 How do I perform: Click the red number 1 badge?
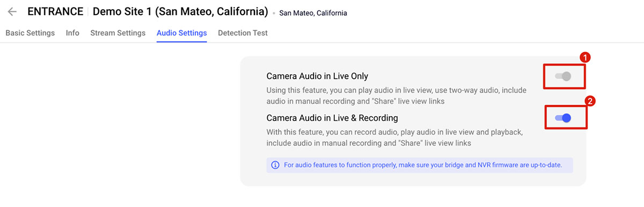click(586, 57)
